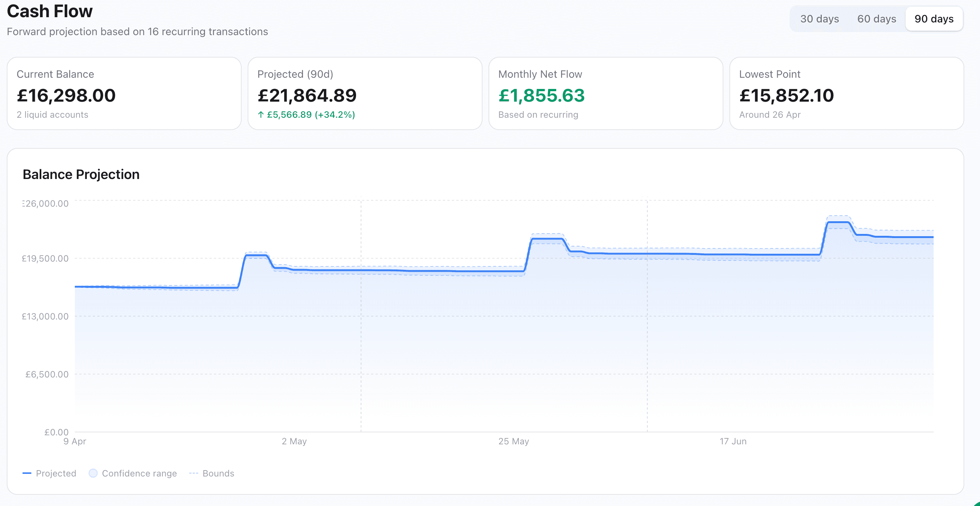This screenshot has width=980, height=506.
Task: Toggle the Bounds dashed lines via legend
Action: [218, 473]
